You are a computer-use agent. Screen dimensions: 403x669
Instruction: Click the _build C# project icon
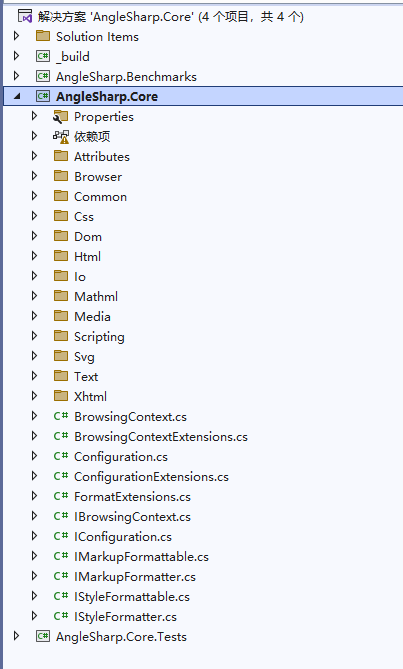click(x=43, y=56)
